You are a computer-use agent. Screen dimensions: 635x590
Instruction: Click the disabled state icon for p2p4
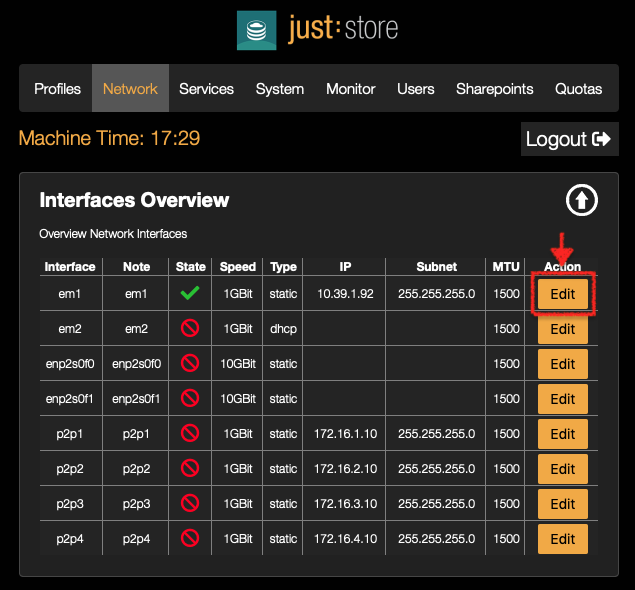tap(190, 538)
